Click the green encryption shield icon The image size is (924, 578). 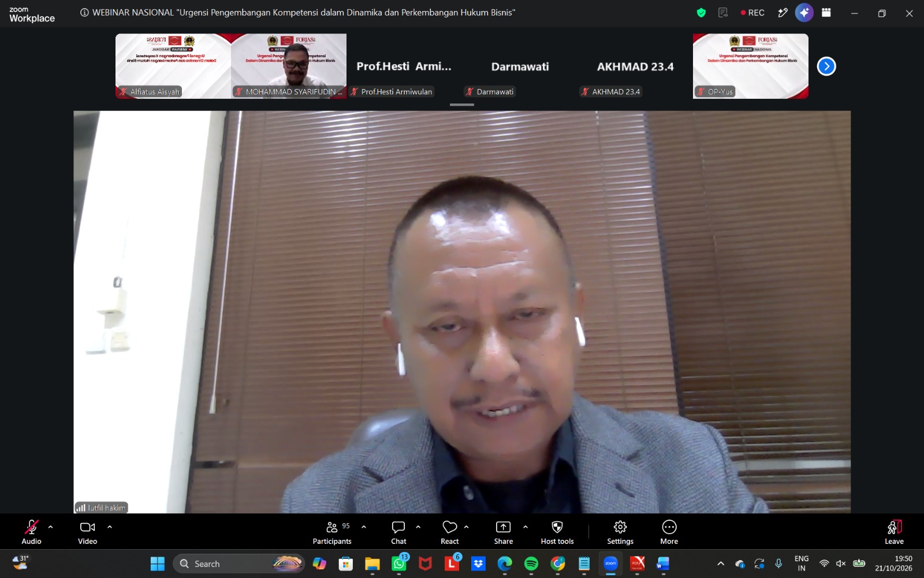(x=701, y=13)
